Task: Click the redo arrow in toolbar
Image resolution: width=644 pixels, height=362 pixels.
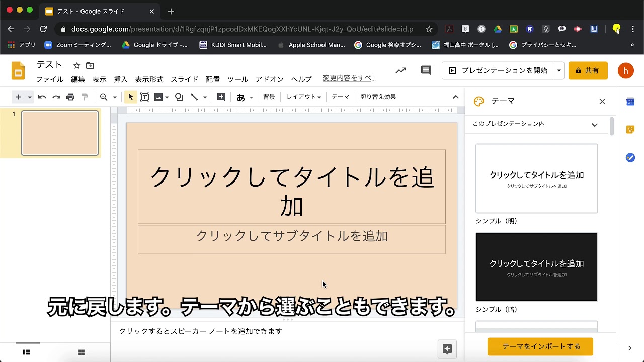Action: click(x=56, y=97)
